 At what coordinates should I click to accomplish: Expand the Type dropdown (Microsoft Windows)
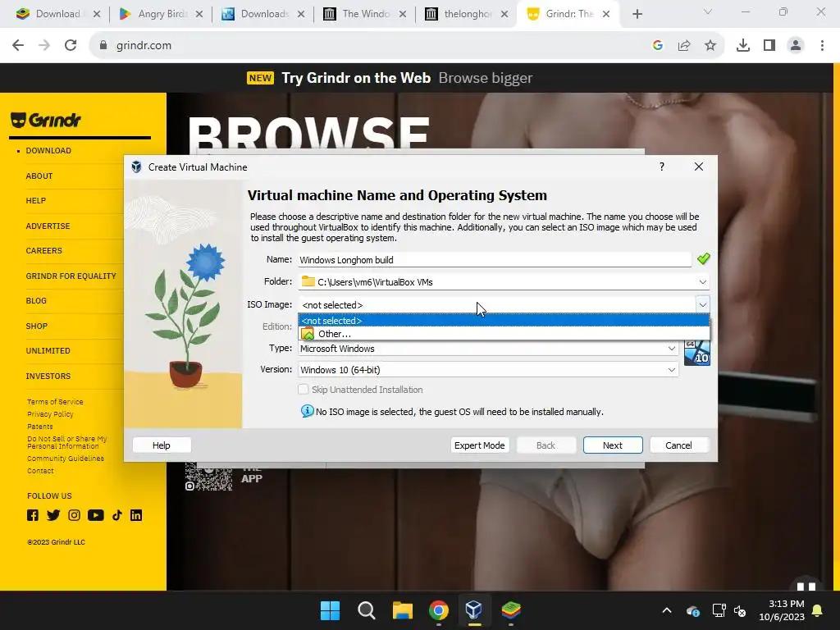(671, 349)
